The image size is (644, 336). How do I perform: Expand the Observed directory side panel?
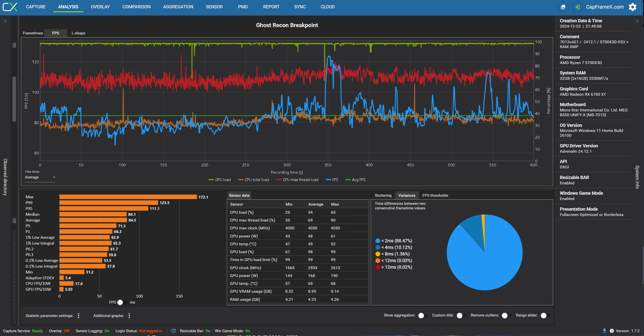[x=5, y=21]
